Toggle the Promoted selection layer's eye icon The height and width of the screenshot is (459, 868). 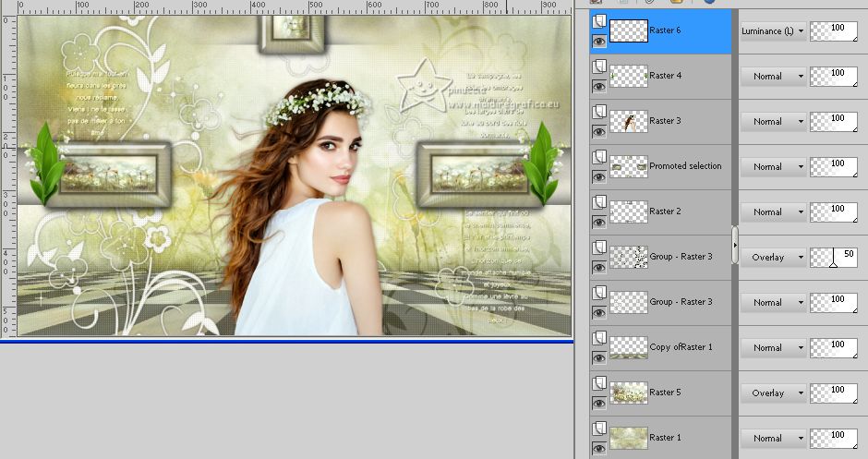598,176
